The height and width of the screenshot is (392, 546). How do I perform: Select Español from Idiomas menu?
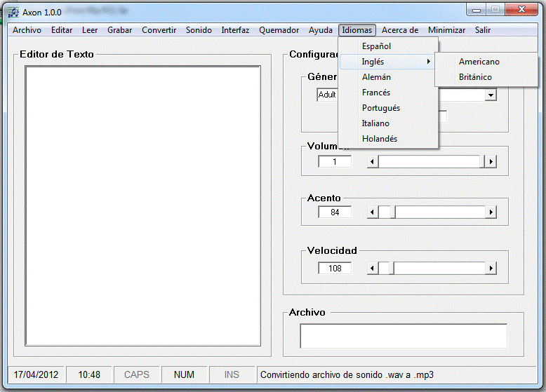(376, 46)
